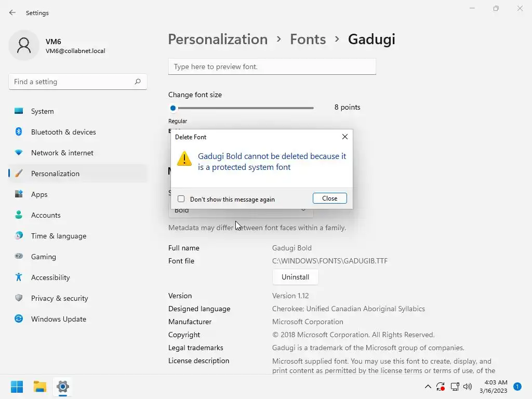Click the font preview text field
The height and width of the screenshot is (399, 532).
pos(272,66)
